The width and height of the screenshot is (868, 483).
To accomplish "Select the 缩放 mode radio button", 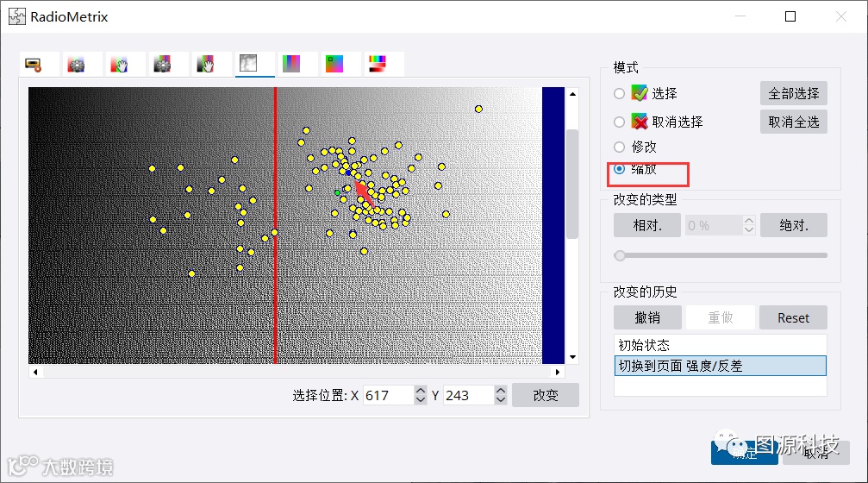I will 620,168.
